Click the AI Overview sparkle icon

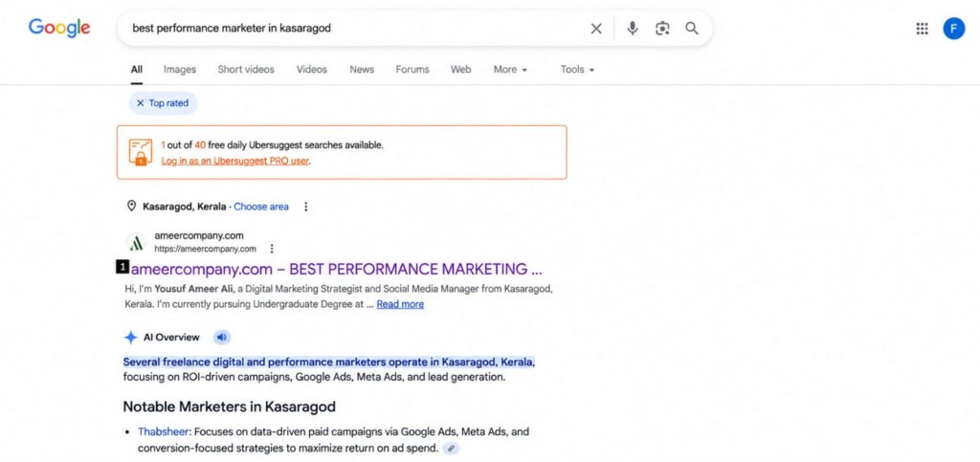pyautogui.click(x=130, y=337)
